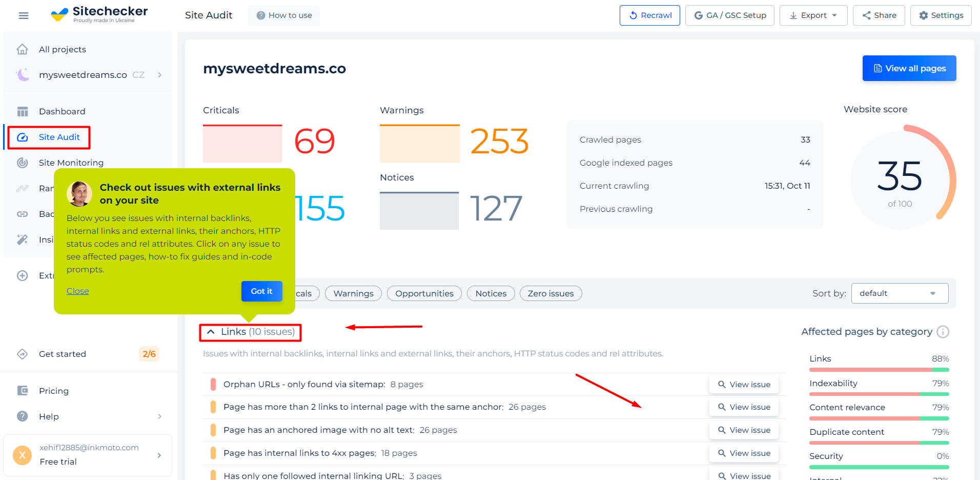Open Pricing in the sidebar

point(54,391)
